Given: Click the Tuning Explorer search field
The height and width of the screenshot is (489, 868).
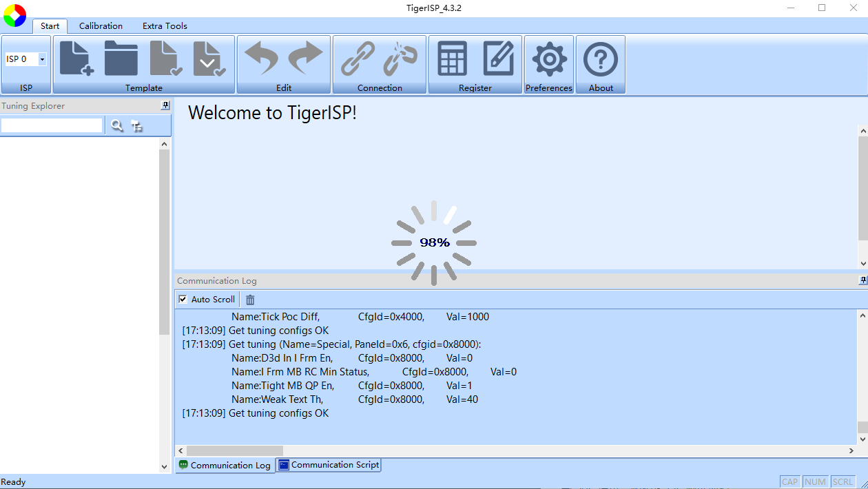Looking at the screenshot, I should point(52,125).
